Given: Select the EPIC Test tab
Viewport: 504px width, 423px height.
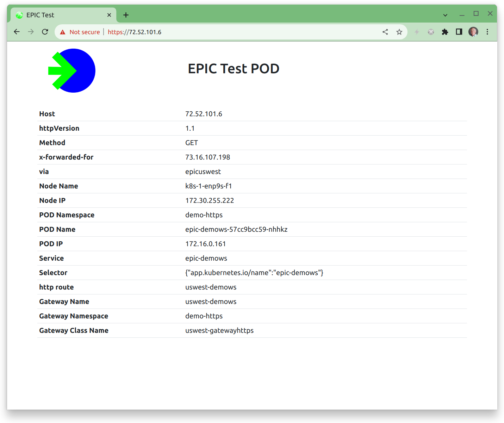Looking at the screenshot, I should tap(63, 15).
